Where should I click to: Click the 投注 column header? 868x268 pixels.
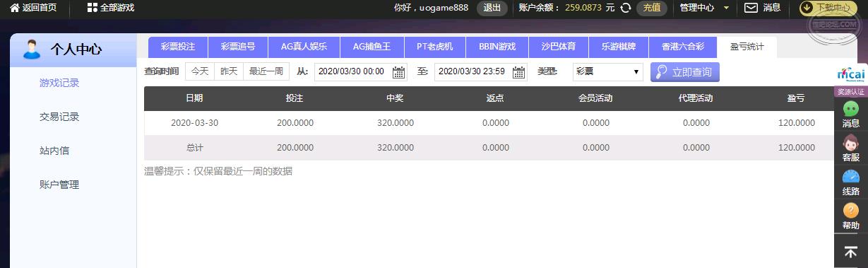pyautogui.click(x=295, y=98)
